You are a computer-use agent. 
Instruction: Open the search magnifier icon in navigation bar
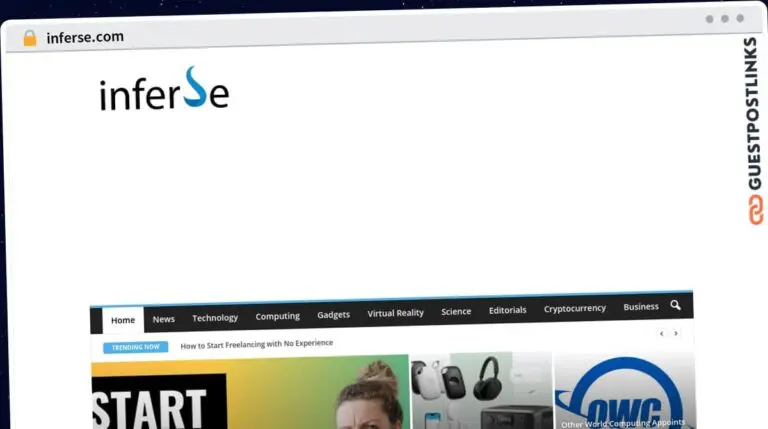[675, 305]
